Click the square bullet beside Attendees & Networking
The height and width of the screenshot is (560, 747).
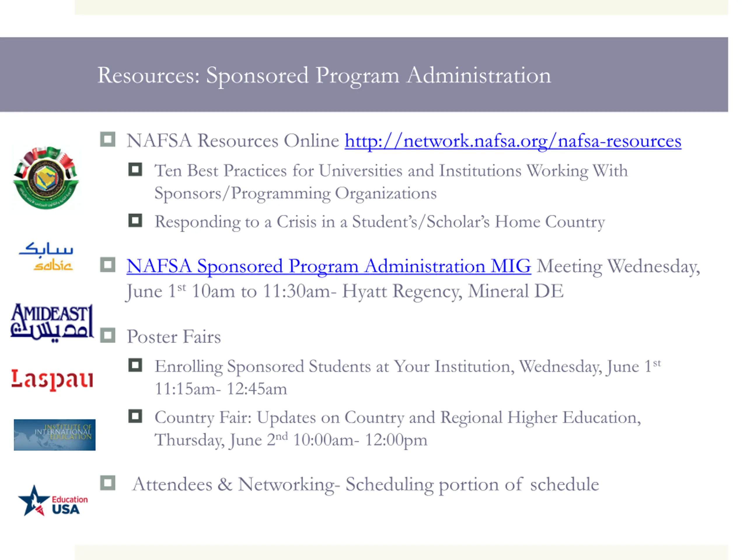pos(108,483)
